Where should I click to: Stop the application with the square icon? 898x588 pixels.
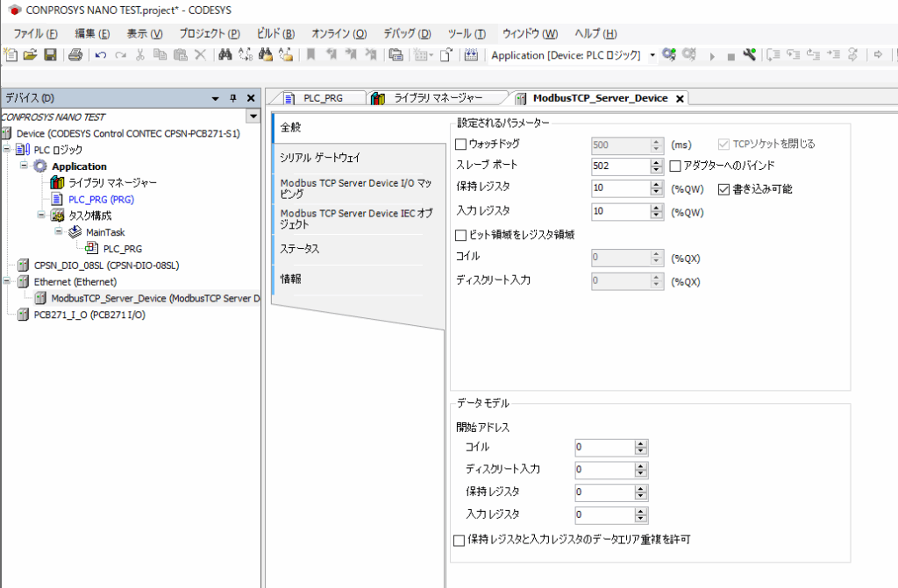tap(731, 57)
